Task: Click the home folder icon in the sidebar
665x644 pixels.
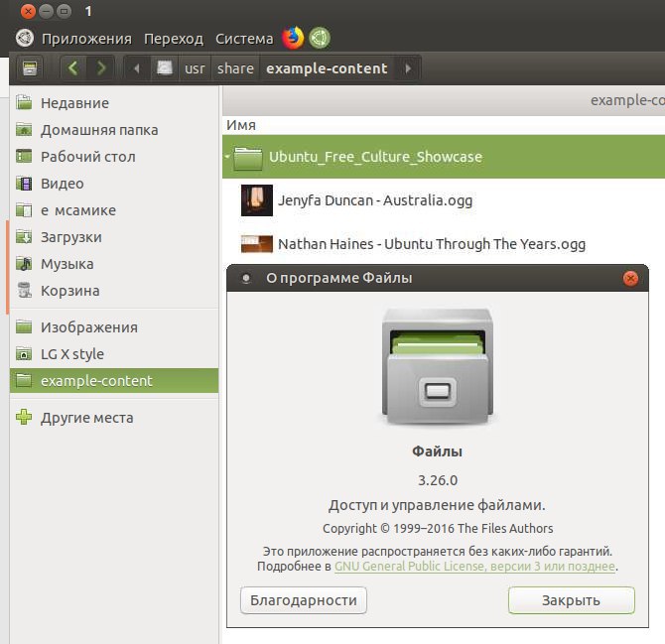Action: [x=24, y=129]
